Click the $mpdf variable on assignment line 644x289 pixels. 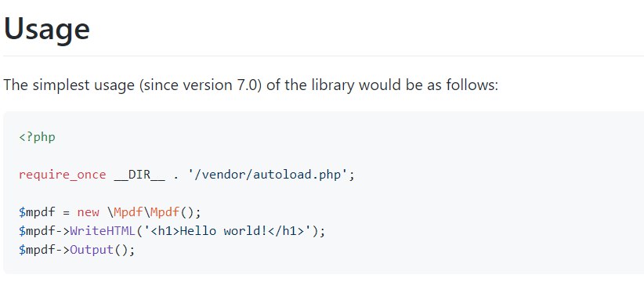(37, 212)
